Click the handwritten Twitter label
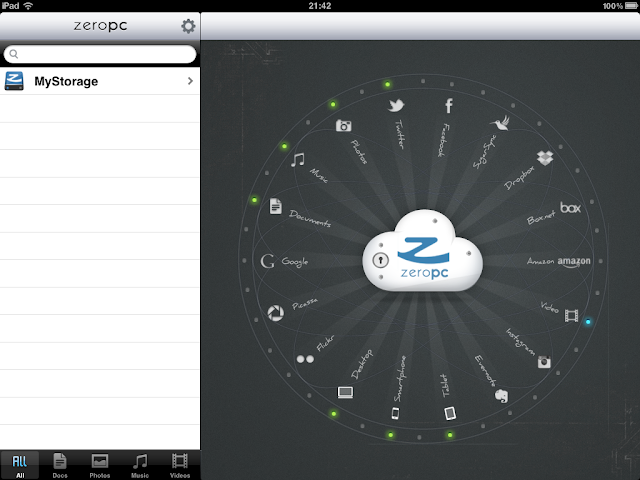 coord(400,134)
